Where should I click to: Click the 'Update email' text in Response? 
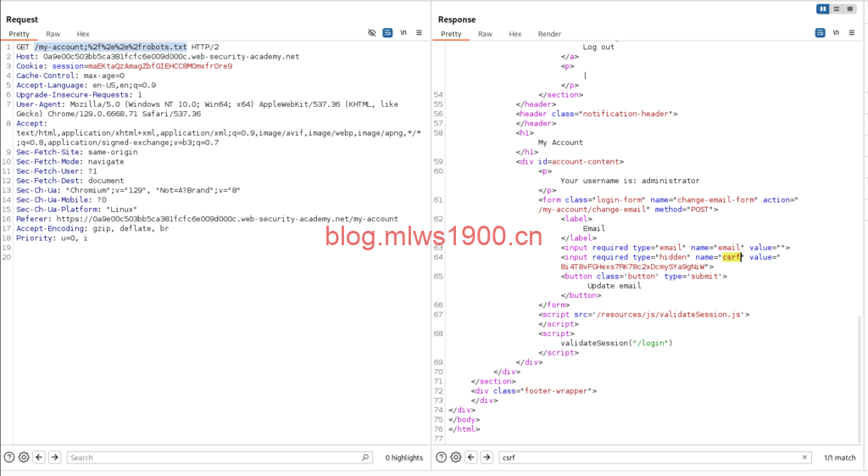[x=614, y=286]
